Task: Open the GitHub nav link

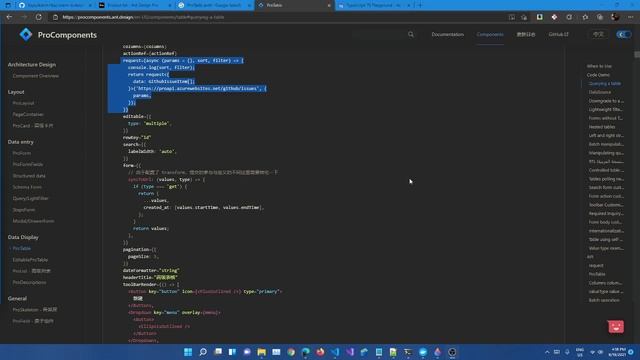Action: [558, 35]
